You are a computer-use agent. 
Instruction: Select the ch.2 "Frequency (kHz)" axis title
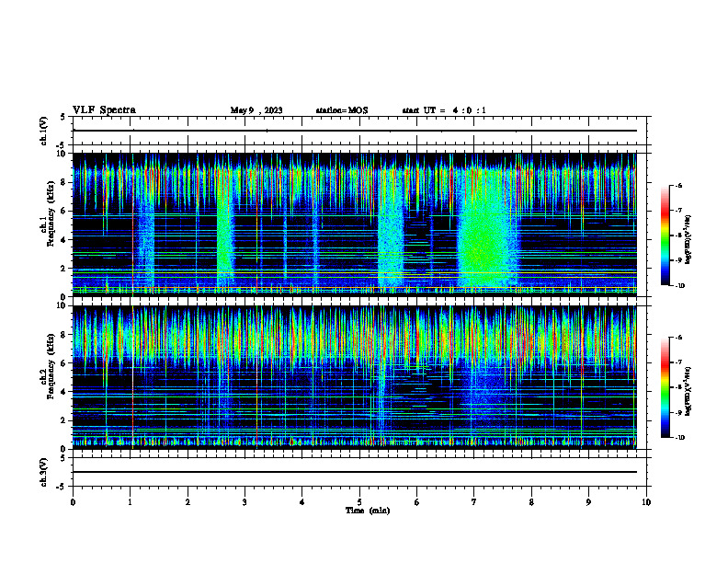coord(51,366)
